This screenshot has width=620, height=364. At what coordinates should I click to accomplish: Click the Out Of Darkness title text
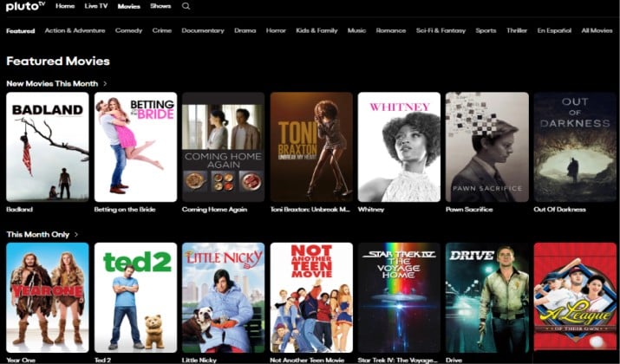click(559, 210)
